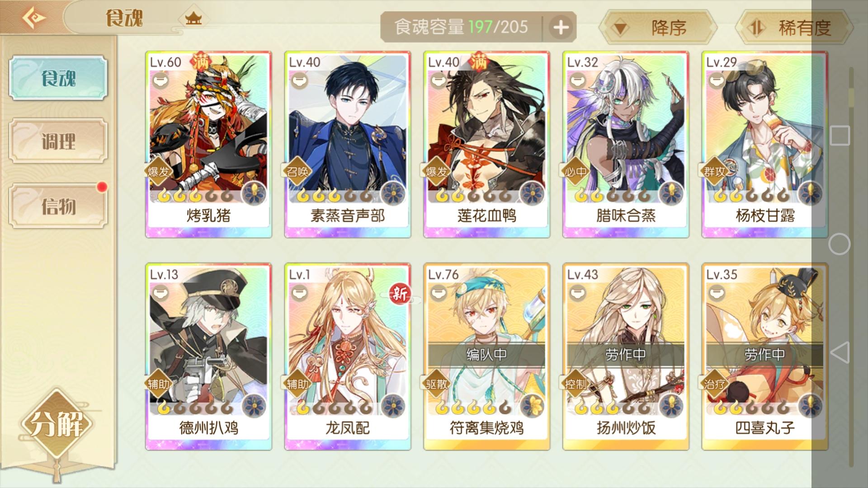Click the 分解 button
The height and width of the screenshot is (488, 868).
56,424
